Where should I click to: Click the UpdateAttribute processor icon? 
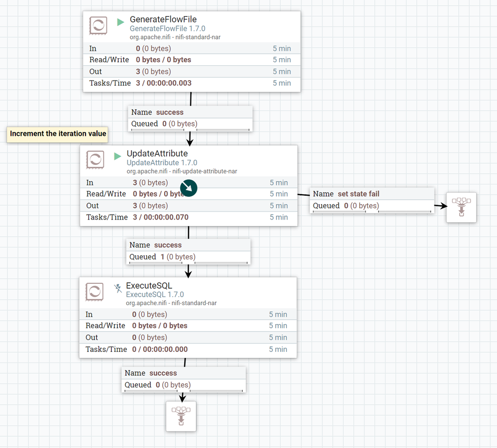point(95,159)
